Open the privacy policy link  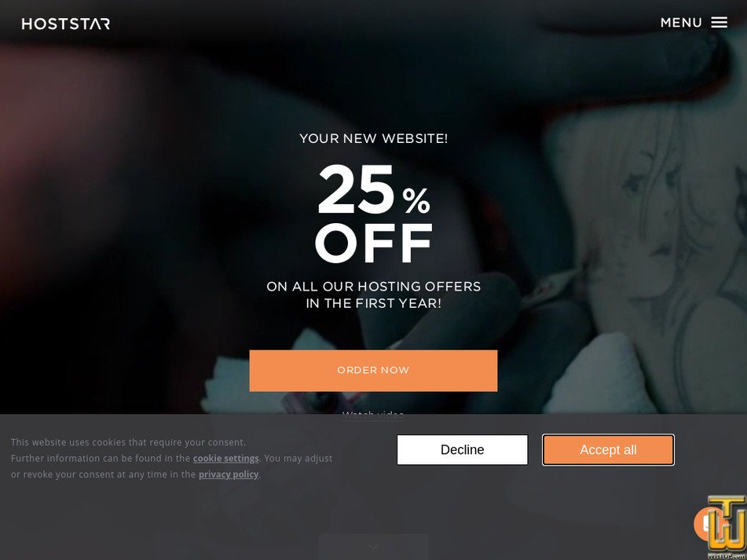coord(229,474)
